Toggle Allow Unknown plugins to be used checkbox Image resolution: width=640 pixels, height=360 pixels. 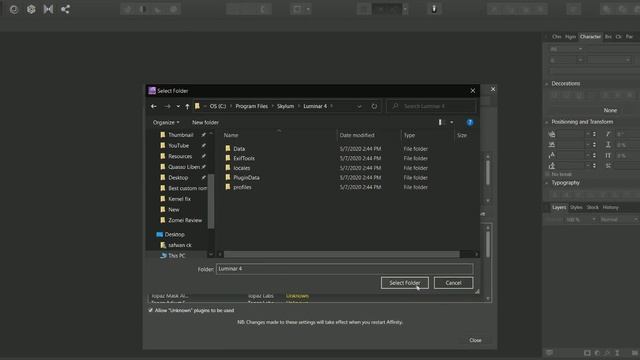point(151,310)
